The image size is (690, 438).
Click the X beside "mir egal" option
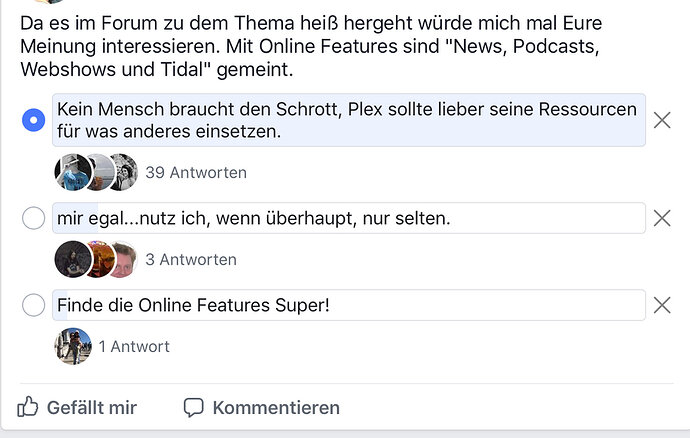[661, 218]
